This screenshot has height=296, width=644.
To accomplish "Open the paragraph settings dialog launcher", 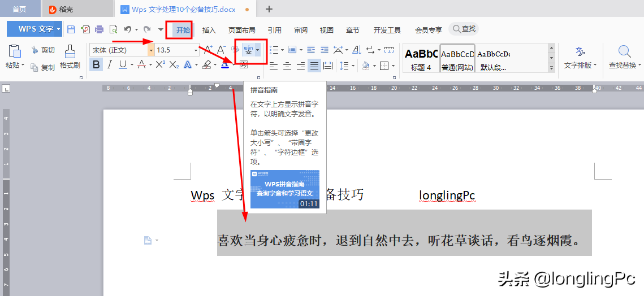I will (395, 77).
